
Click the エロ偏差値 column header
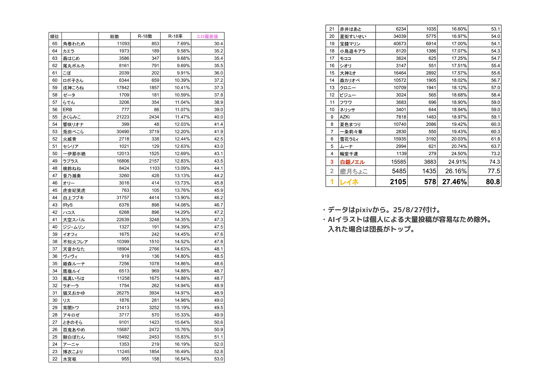click(x=207, y=36)
